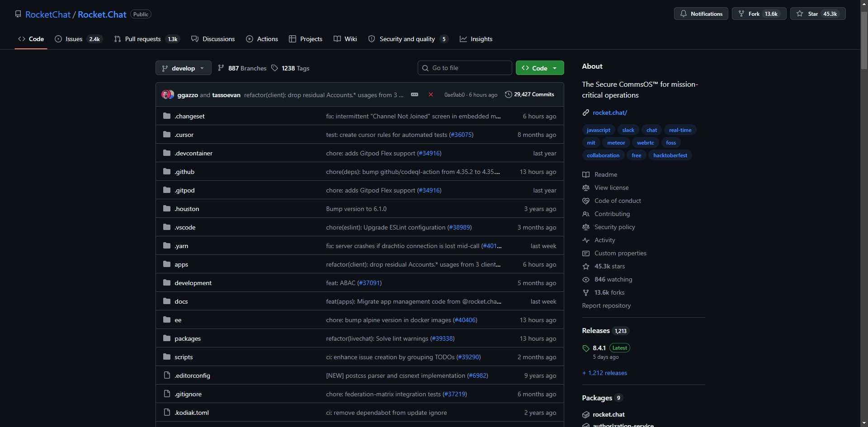Click the .houston folder icon

[x=167, y=209]
